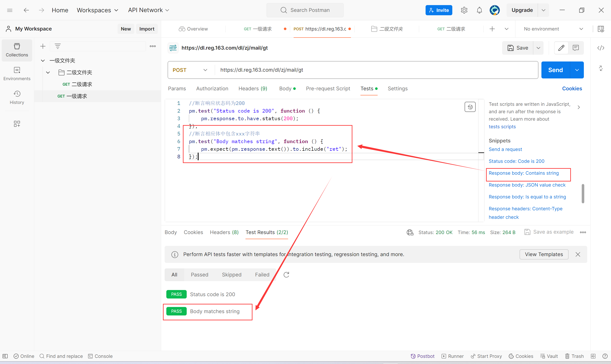
Task: Click the View Templates button
Action: click(x=544, y=254)
